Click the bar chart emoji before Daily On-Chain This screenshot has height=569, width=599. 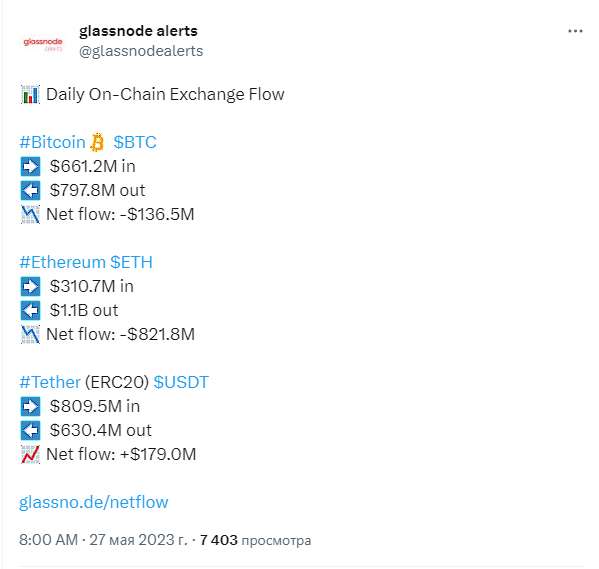tap(30, 94)
